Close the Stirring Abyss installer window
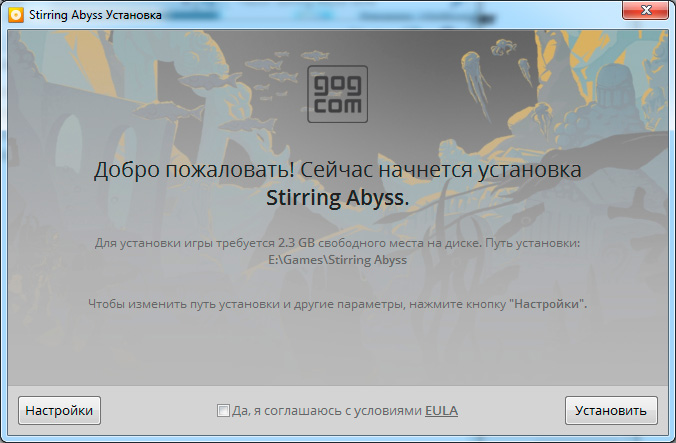This screenshot has width=676, height=443. click(645, 10)
